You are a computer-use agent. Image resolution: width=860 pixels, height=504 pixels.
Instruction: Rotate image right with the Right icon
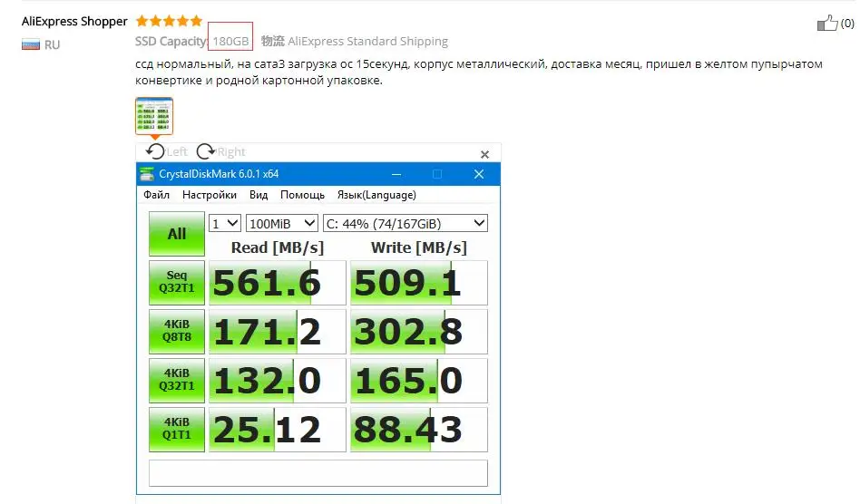point(206,151)
